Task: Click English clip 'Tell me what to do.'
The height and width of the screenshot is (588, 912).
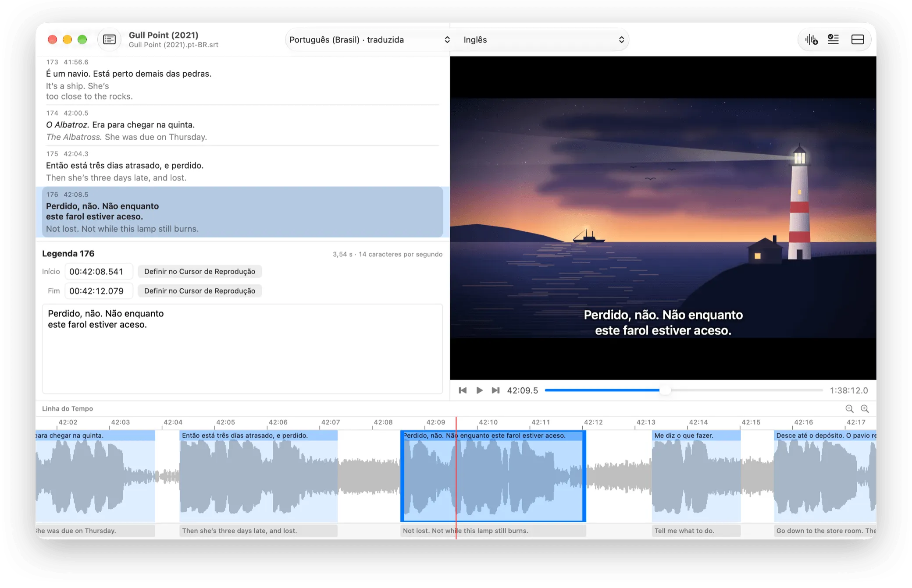Action: (696, 531)
